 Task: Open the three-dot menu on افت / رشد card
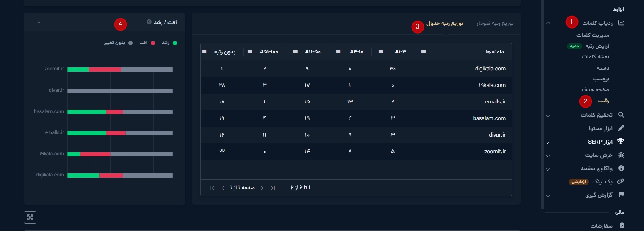click(x=39, y=22)
